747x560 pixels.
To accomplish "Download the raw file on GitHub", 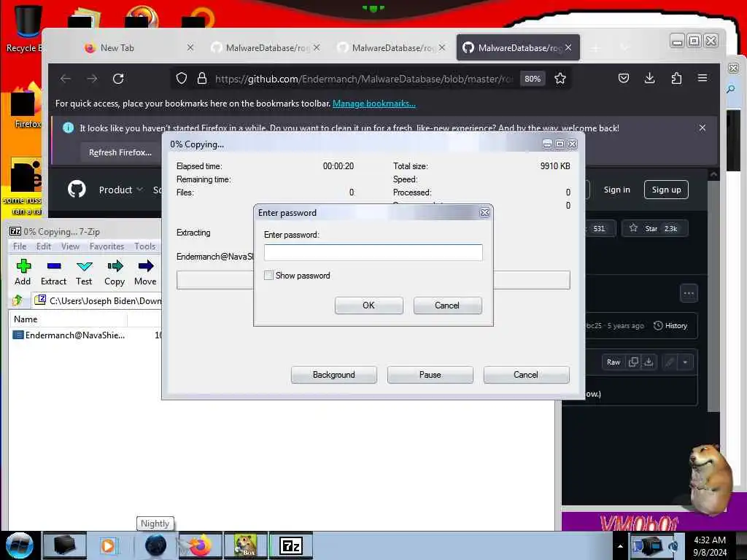I will (649, 362).
